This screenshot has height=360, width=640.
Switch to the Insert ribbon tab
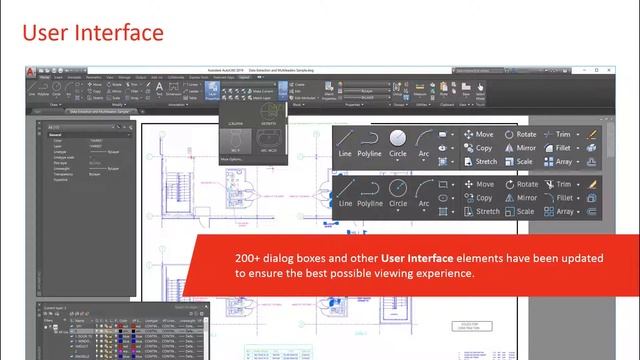click(59, 77)
